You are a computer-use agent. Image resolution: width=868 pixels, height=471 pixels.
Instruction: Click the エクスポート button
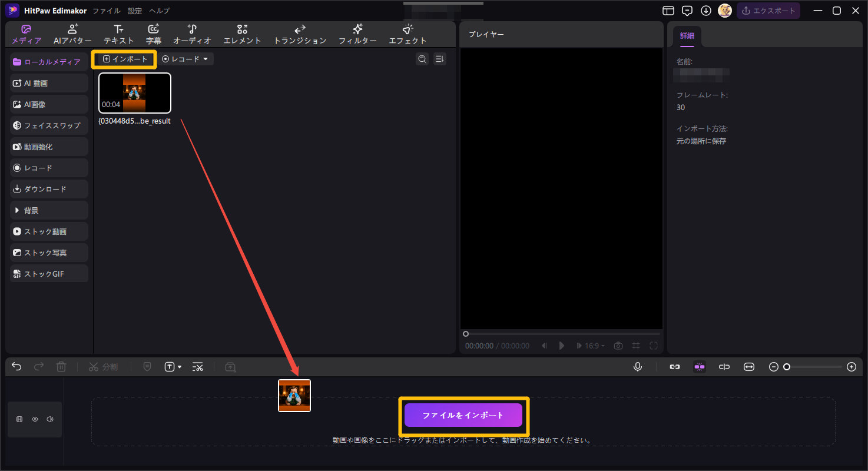(x=769, y=11)
